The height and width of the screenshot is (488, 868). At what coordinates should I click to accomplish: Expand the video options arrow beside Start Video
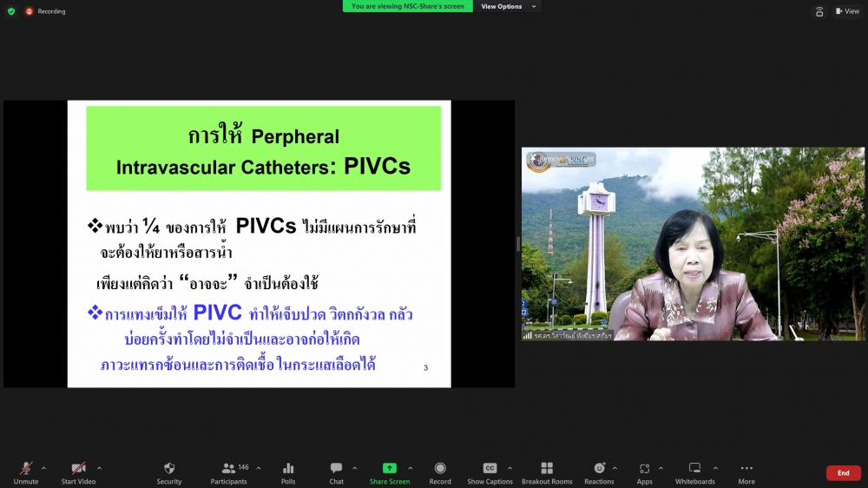pos(99,468)
